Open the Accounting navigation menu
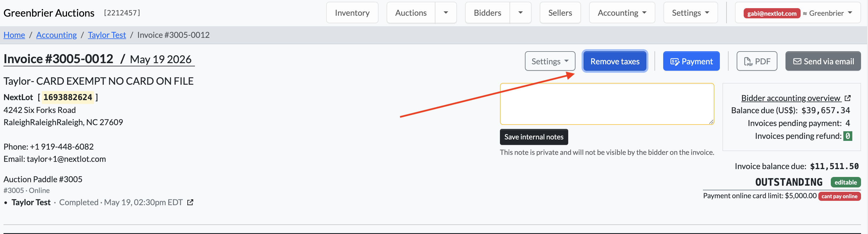This screenshot has width=868, height=234. click(622, 13)
